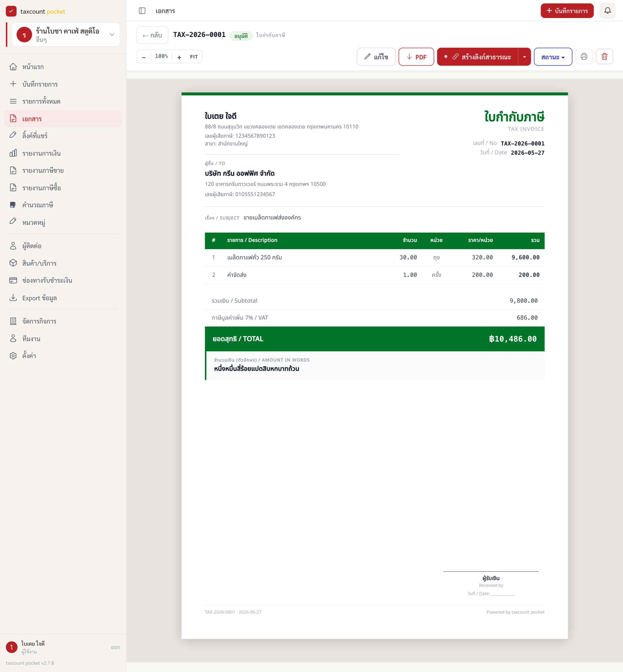Open หน้าแรก home in sidebar
623x672 pixels.
63,67
